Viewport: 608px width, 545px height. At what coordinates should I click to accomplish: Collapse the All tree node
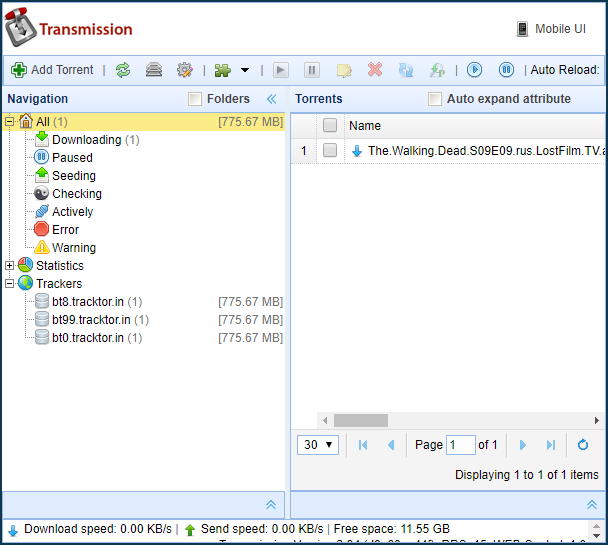tap(9, 122)
